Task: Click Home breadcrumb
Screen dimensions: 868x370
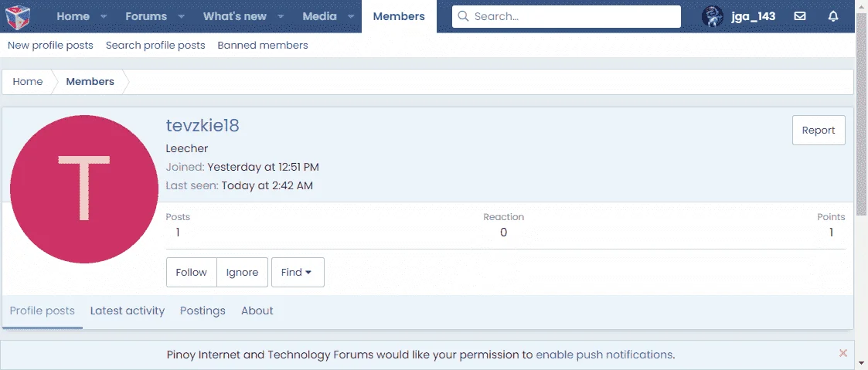Action: click(28, 81)
